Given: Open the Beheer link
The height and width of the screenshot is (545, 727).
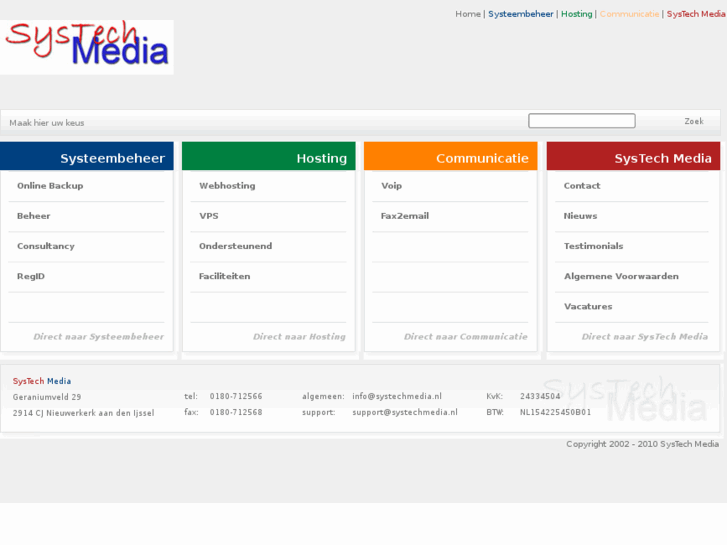Looking at the screenshot, I should [33, 216].
